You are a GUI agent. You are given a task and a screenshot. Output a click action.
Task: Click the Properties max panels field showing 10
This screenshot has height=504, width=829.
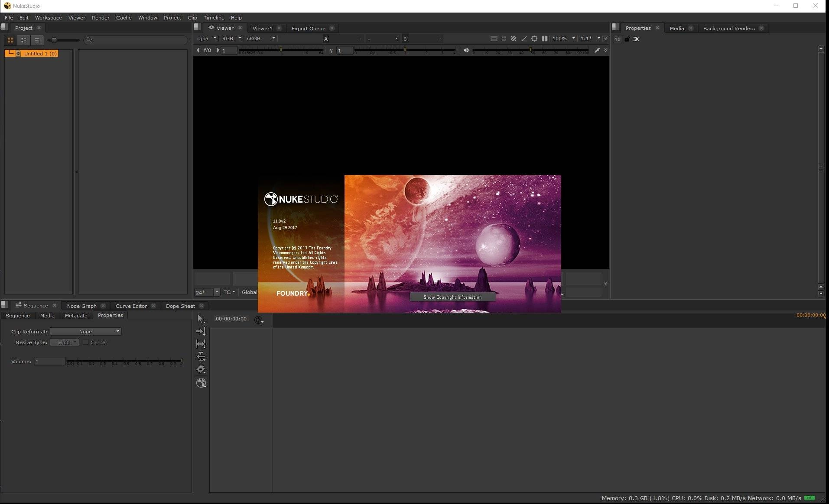tap(617, 39)
